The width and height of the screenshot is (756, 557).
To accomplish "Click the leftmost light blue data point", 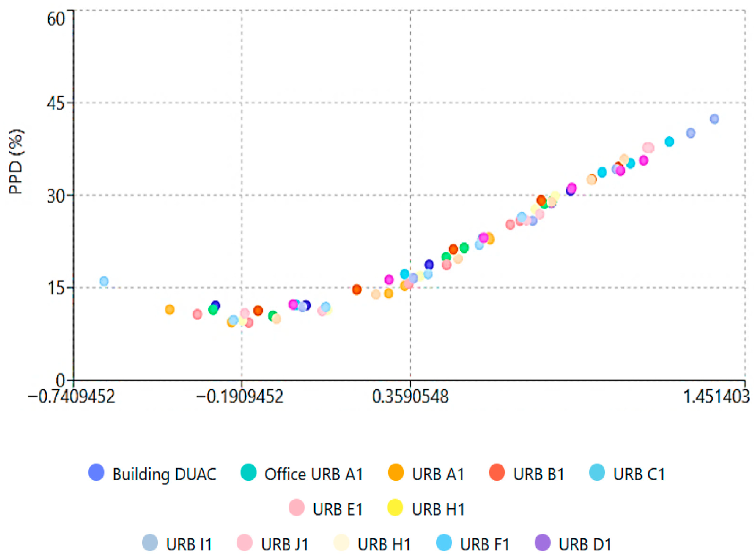I will [x=104, y=281].
